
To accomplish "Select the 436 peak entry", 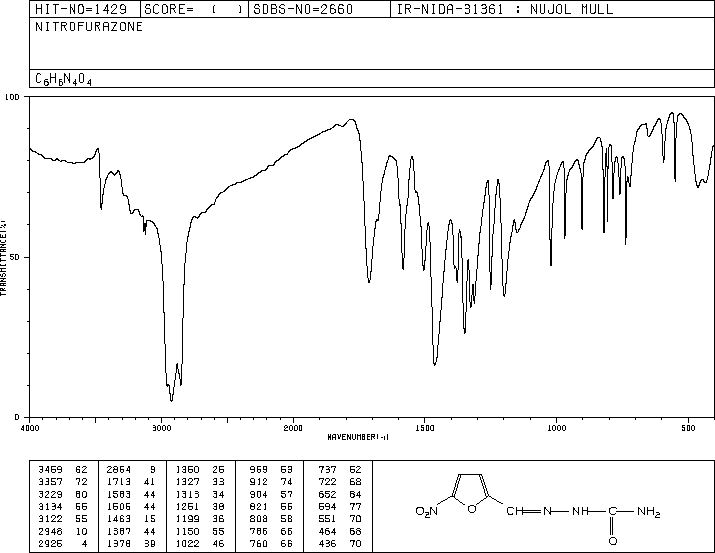I will pos(340,544).
